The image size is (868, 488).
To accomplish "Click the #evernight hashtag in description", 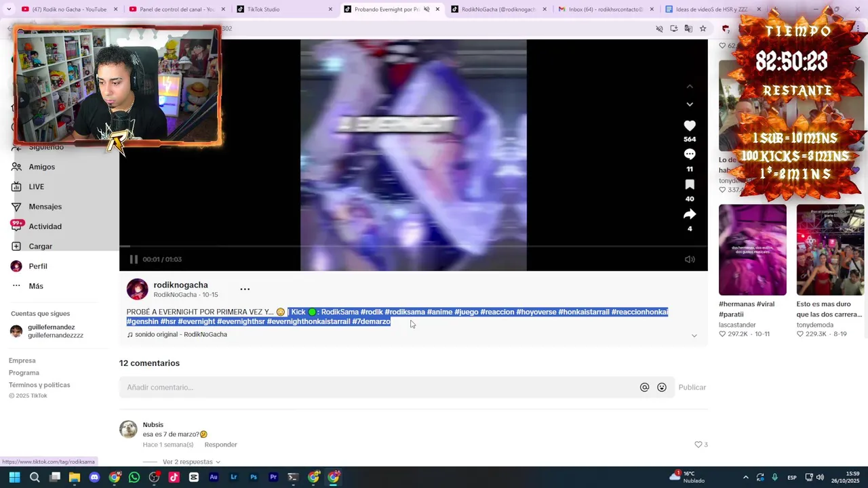I will [197, 322].
